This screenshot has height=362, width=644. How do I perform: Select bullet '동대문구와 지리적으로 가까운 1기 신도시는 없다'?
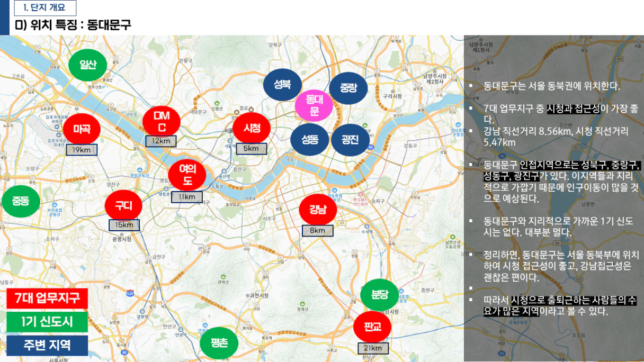(558, 227)
